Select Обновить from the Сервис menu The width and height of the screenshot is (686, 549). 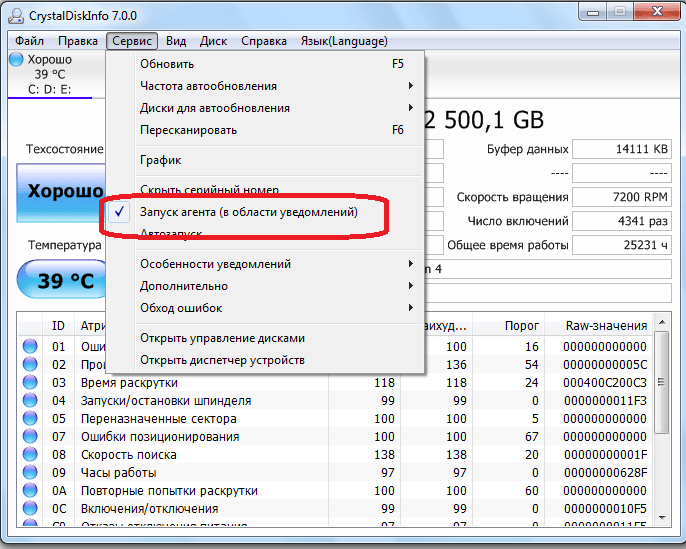[x=167, y=64]
